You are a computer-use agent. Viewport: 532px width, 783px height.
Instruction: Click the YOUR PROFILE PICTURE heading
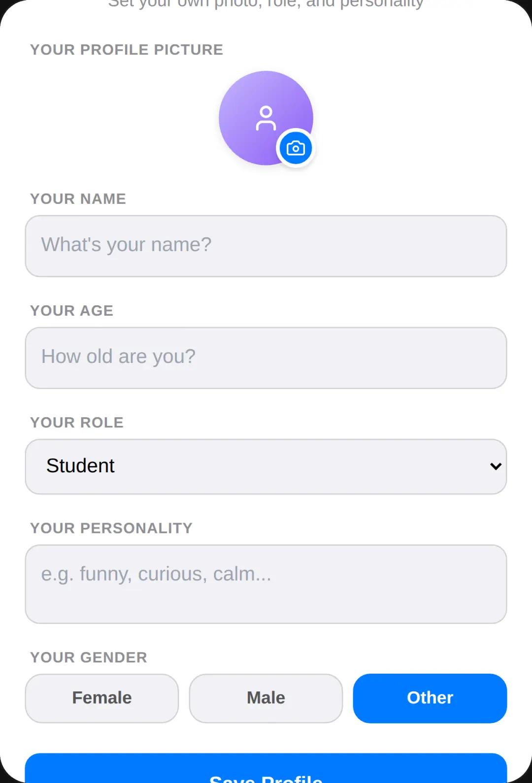tap(127, 50)
